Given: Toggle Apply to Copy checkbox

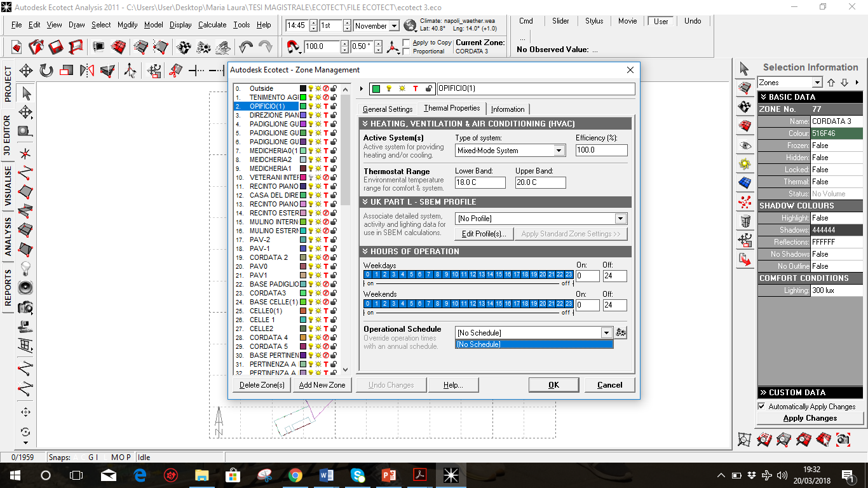Looking at the screenshot, I should pyautogui.click(x=407, y=43).
